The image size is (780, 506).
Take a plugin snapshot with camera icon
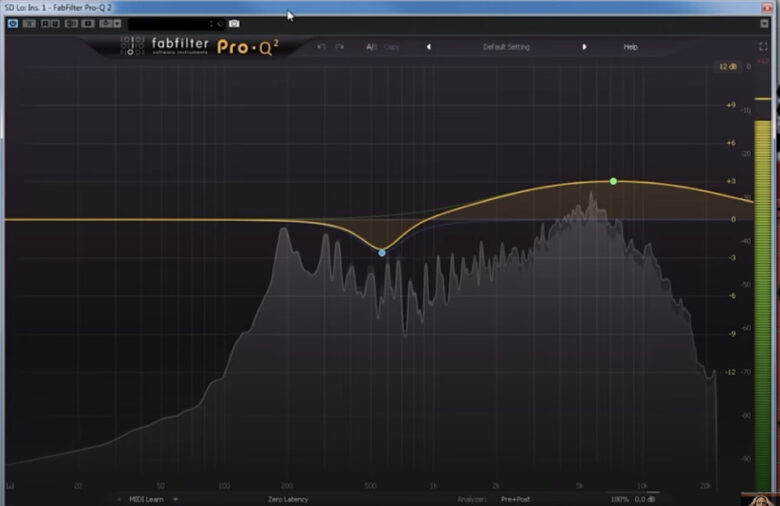point(234,23)
